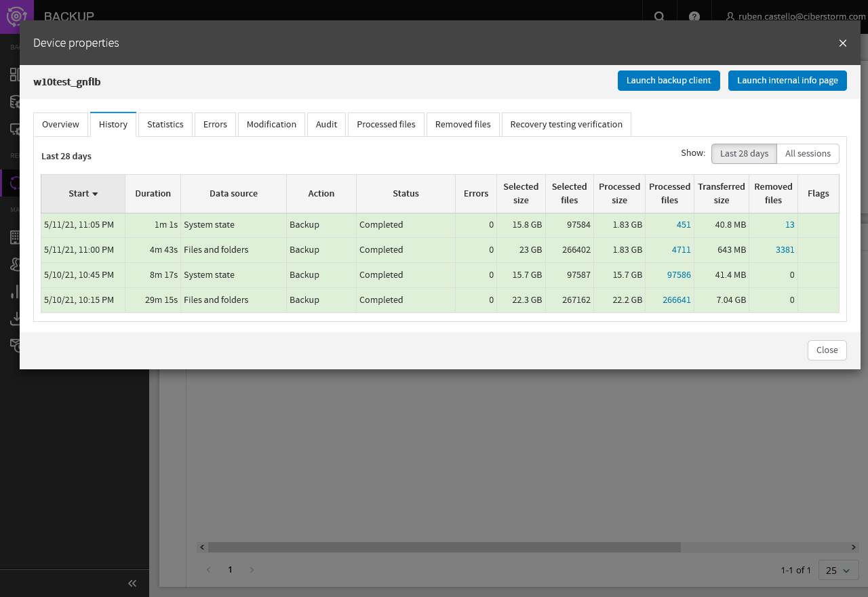Click the scrollbar right arrow
Image resolution: width=868 pixels, height=597 pixels.
coord(854,547)
